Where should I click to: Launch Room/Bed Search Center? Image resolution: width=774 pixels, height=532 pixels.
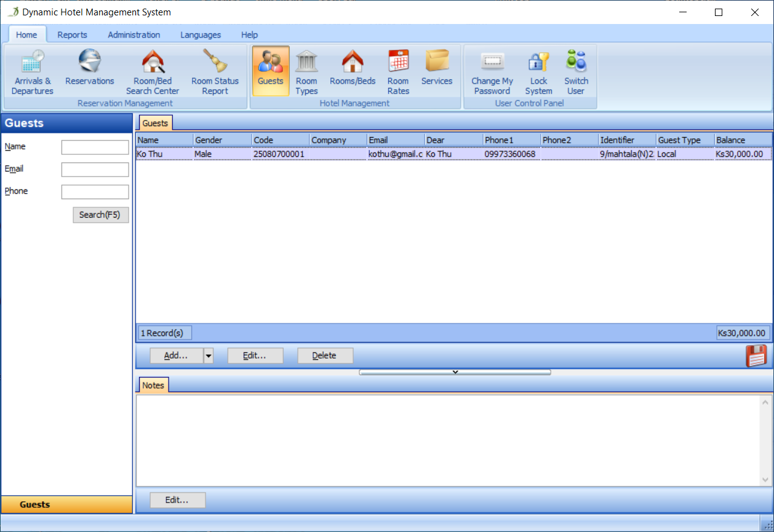[153, 72]
